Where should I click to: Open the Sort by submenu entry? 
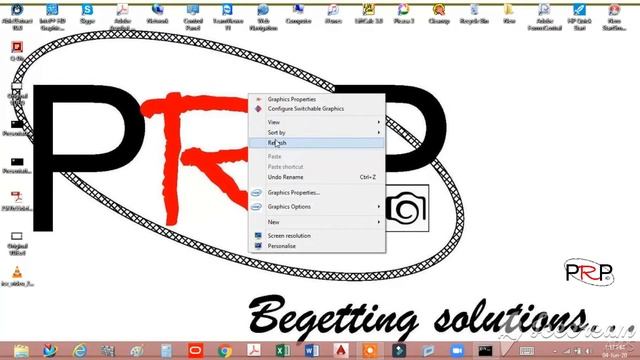(x=316, y=133)
